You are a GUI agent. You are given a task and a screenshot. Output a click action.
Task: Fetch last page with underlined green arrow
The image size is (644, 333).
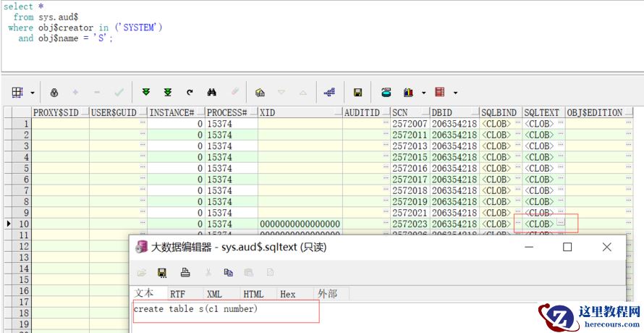pyautogui.click(x=168, y=93)
